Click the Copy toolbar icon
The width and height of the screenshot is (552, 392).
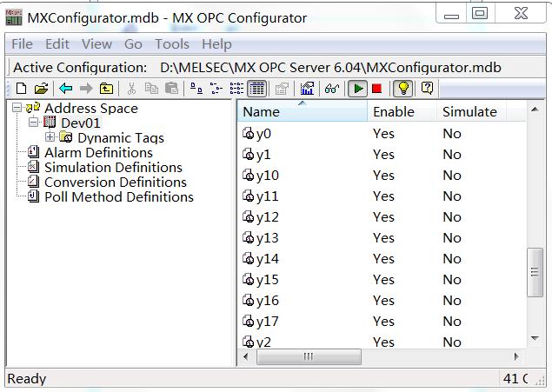point(151,89)
